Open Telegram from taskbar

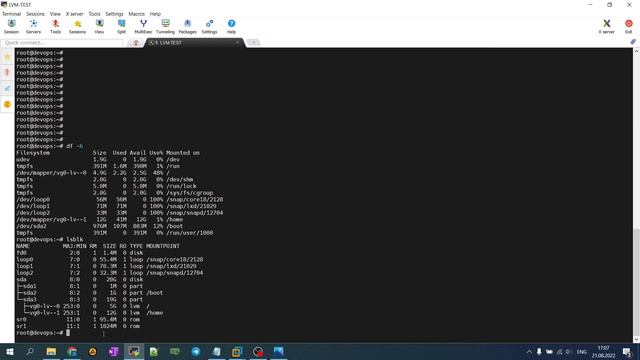[196, 351]
